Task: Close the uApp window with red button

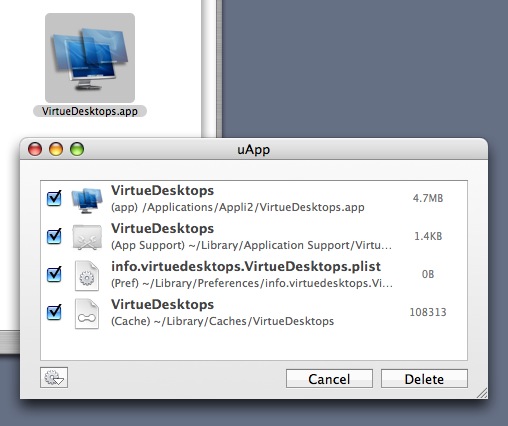Action: pyautogui.click(x=35, y=149)
